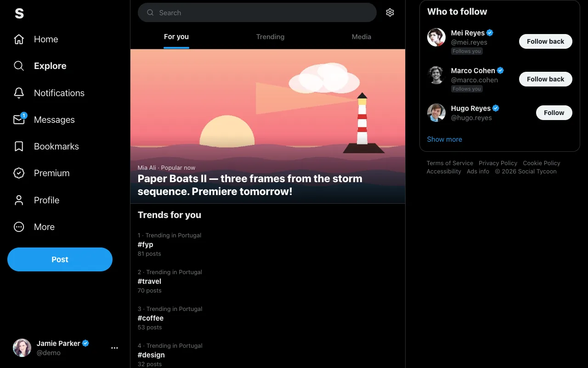Click into the Search field

(x=257, y=12)
